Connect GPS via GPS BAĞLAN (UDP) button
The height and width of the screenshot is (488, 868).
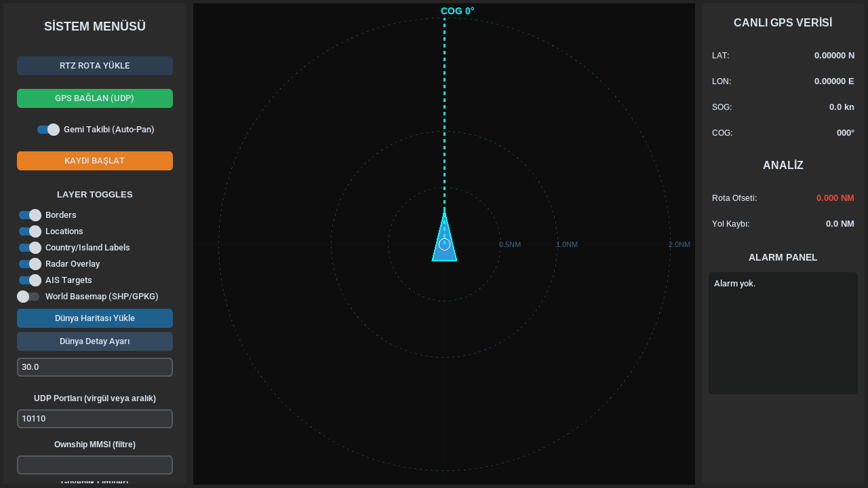click(95, 98)
